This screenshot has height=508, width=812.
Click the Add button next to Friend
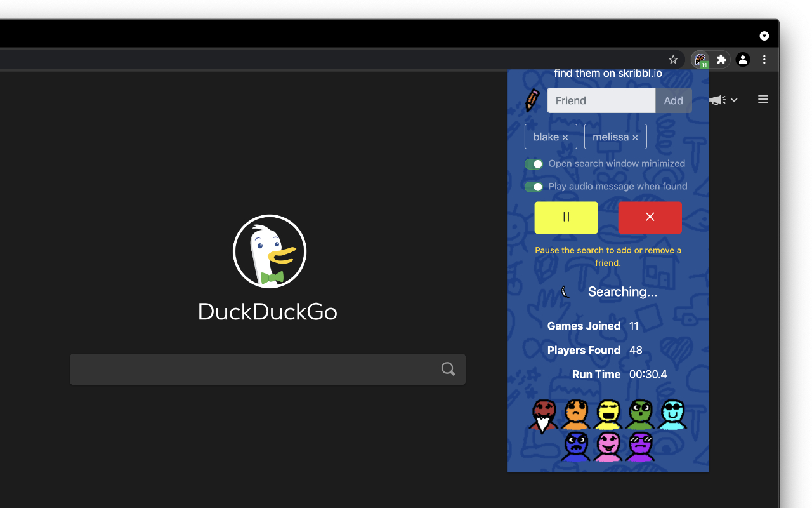(x=673, y=100)
